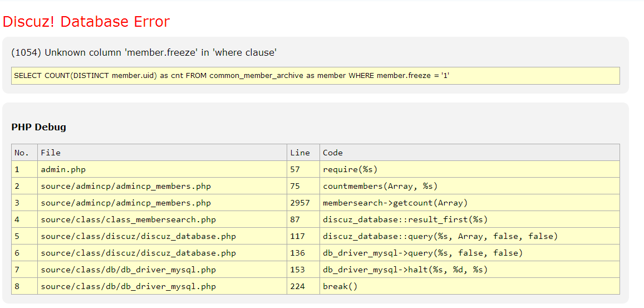This screenshot has width=644, height=308.
Task: Click row number 8 in No. column
Action: pos(24,286)
